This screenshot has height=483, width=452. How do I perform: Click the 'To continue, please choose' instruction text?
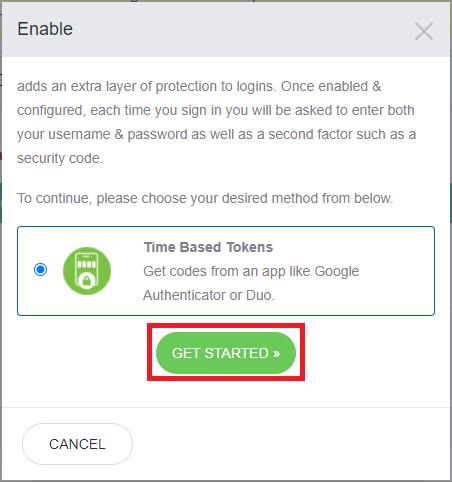point(205,198)
